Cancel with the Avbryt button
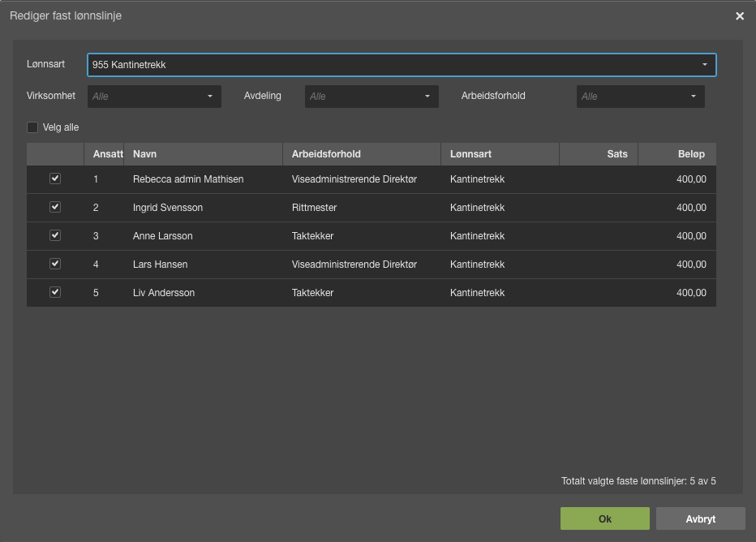This screenshot has height=542, width=756. 701,518
